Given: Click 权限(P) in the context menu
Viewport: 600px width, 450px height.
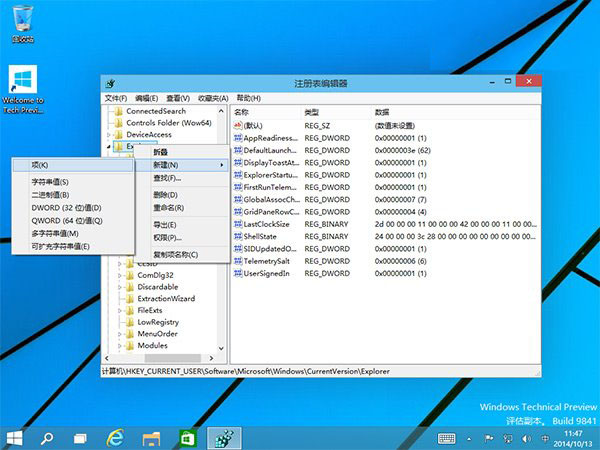Looking at the screenshot, I should pyautogui.click(x=166, y=238).
